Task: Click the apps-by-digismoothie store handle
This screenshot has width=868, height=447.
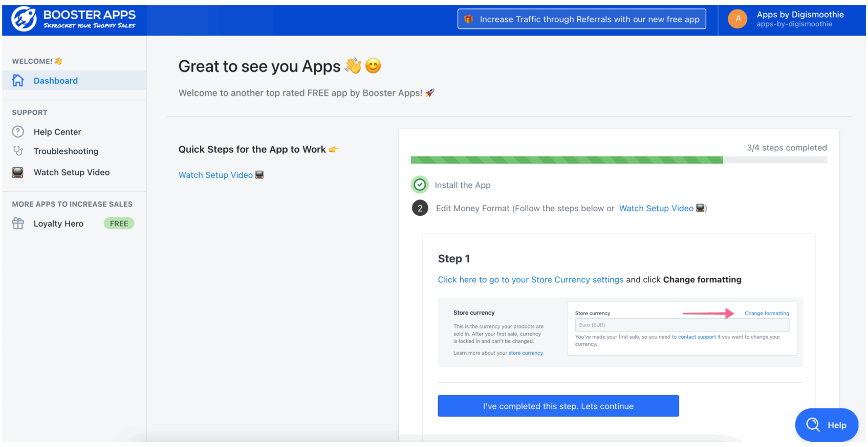Action: pyautogui.click(x=794, y=24)
